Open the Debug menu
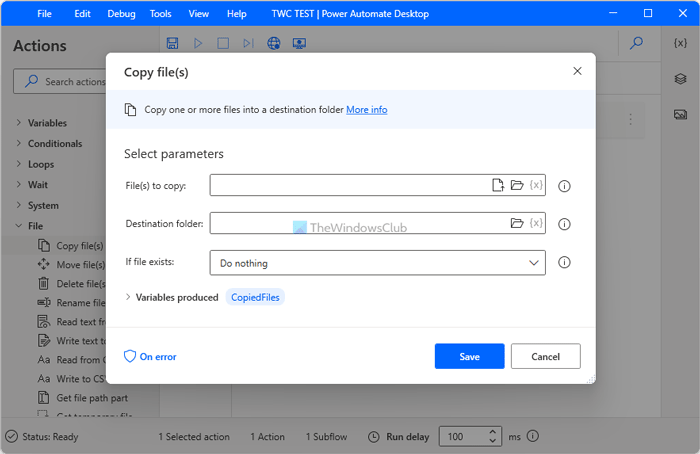 pyautogui.click(x=121, y=14)
